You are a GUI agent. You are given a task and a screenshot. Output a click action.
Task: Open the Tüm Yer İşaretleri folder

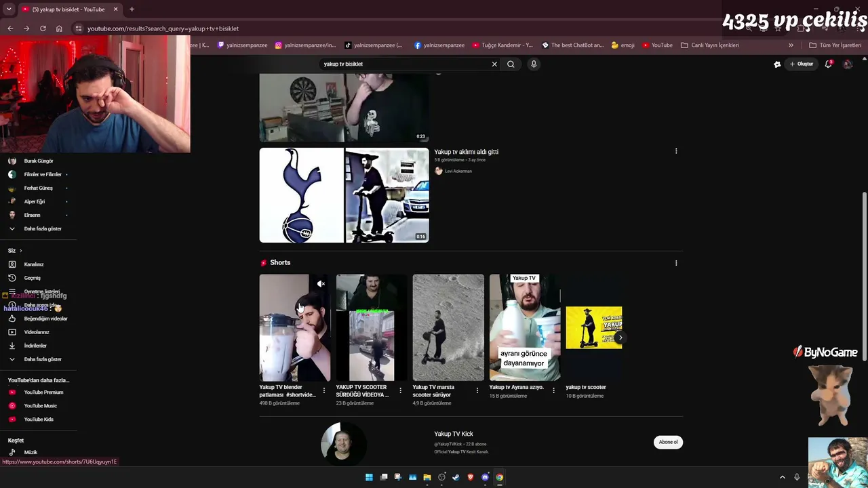pyautogui.click(x=835, y=45)
